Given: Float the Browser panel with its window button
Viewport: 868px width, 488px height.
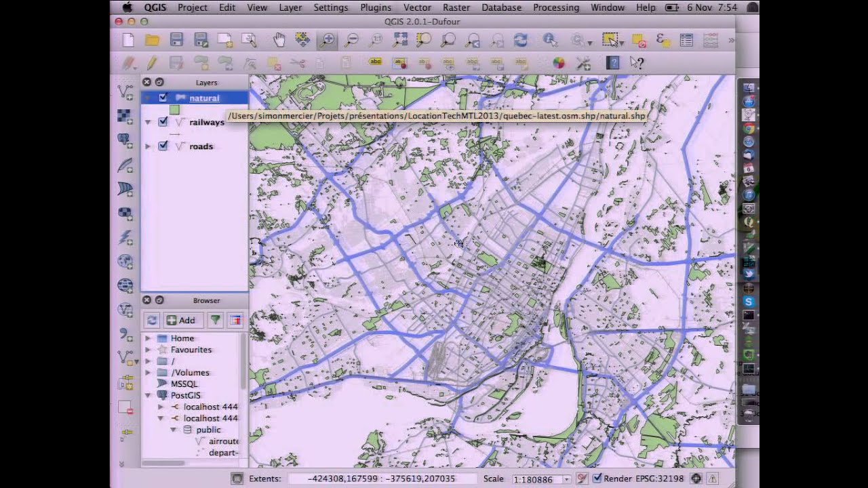Looking at the screenshot, I should point(159,300).
